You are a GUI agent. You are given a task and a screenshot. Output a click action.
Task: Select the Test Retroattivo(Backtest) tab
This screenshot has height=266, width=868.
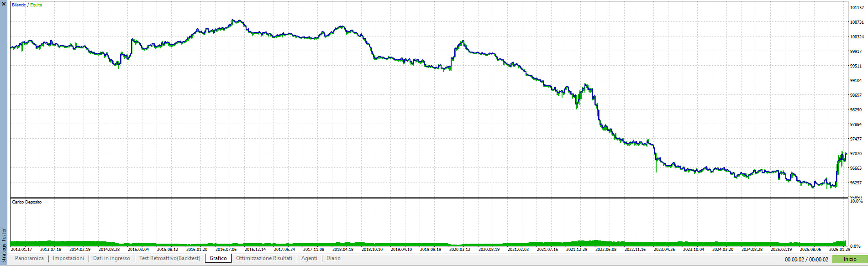170,259
